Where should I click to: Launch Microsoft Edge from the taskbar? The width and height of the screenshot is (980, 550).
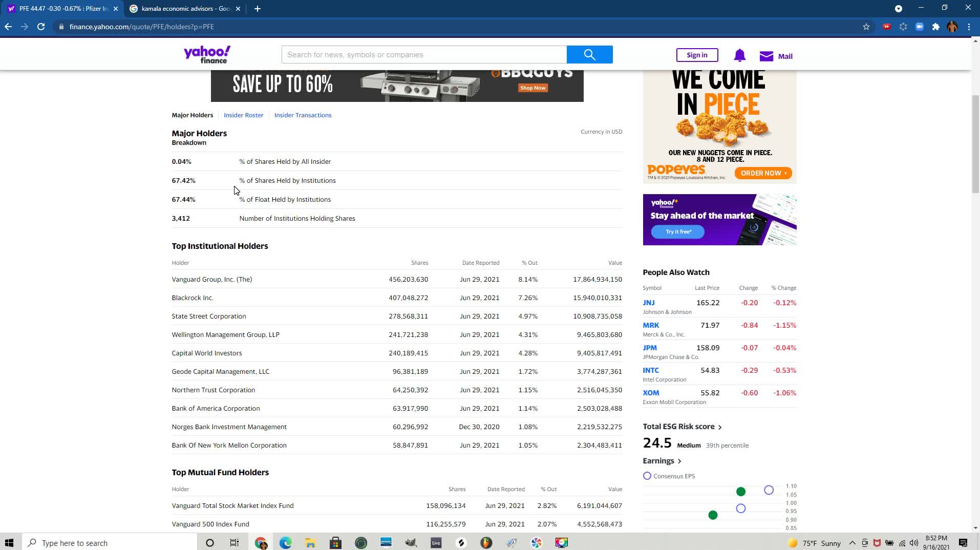tap(285, 543)
